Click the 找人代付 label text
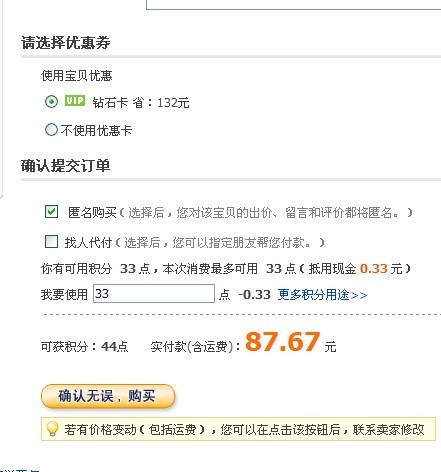This screenshot has width=441, height=472. [88, 242]
